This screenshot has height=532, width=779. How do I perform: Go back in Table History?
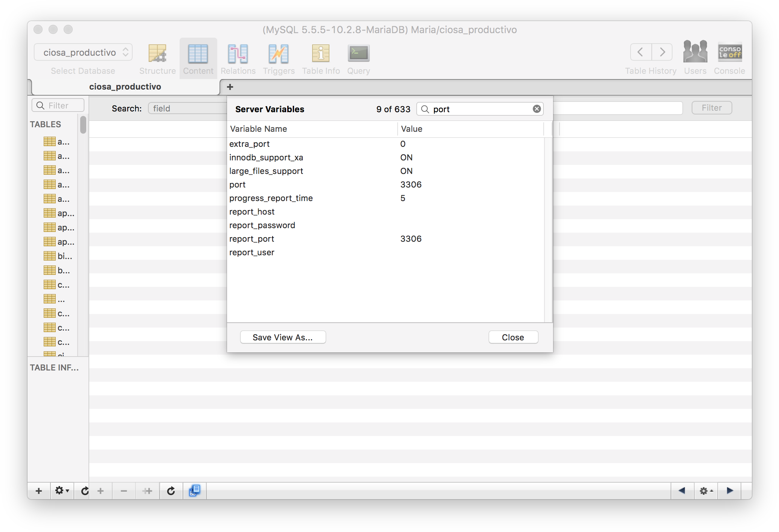coord(641,52)
